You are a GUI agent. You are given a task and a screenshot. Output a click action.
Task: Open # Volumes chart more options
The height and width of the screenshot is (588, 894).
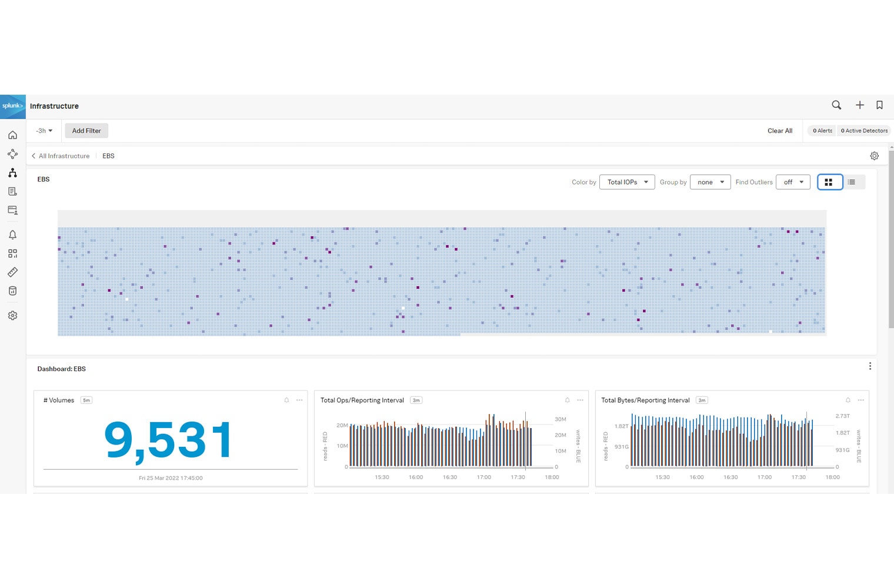299,400
